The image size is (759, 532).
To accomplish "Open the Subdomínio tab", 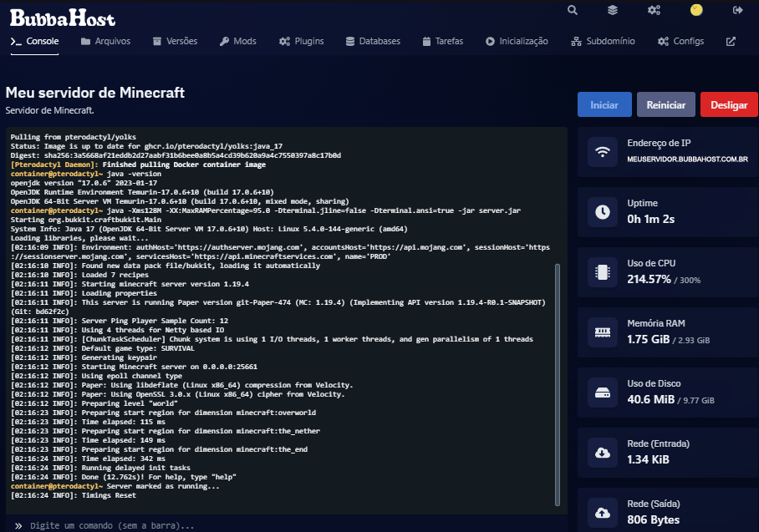I will [603, 41].
